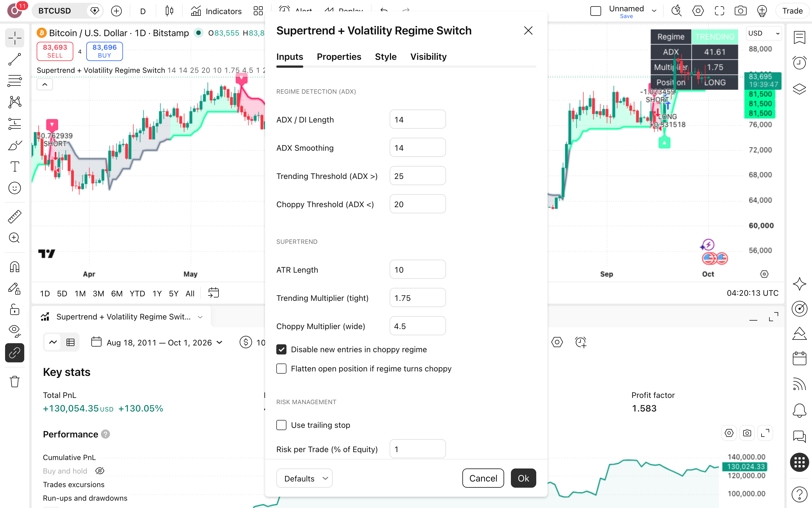Screen dimensions: 812x508
Task: Open the watchlist panel icon
Action: [x=800, y=38]
